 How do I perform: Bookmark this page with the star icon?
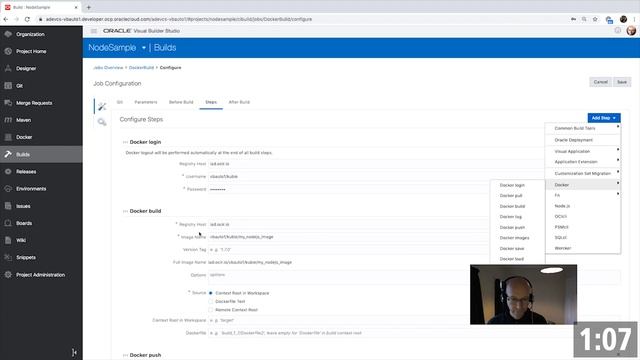(x=595, y=19)
